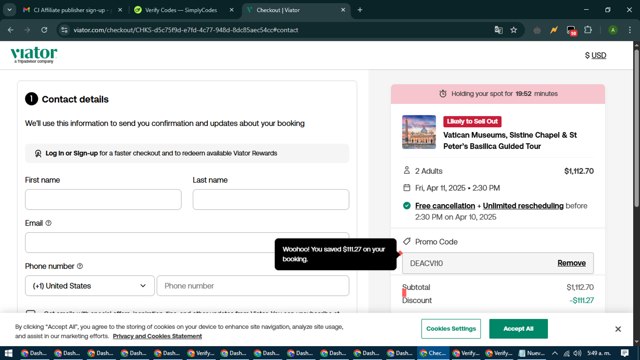Image resolution: width=640 pixels, height=360 pixels.
Task: Click the browser address bar URL
Action: click(x=186, y=30)
